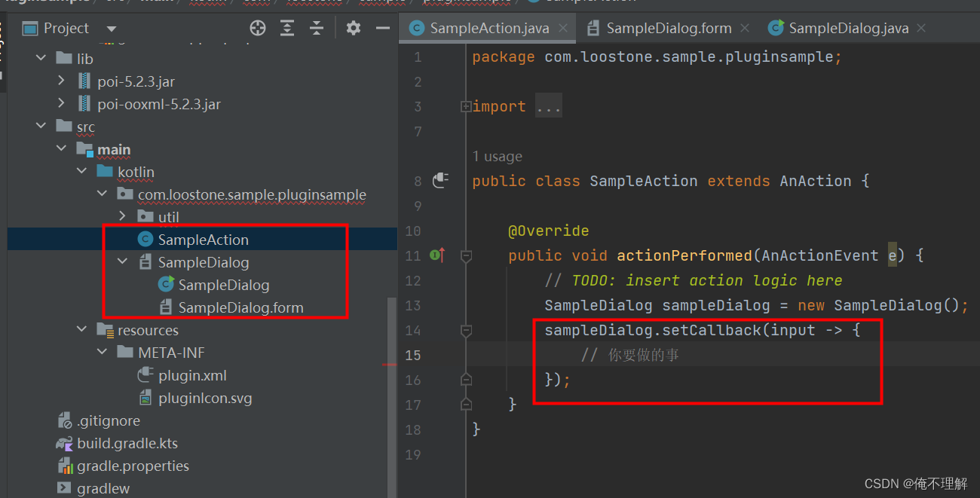Collapse the resources folder
The height and width of the screenshot is (498, 980).
(x=82, y=330)
